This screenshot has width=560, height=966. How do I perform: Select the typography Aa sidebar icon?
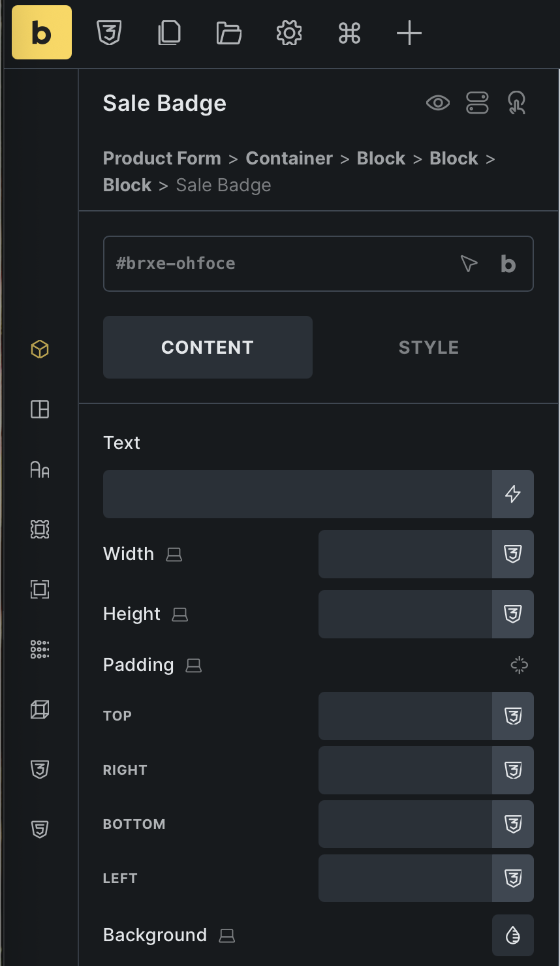pyautogui.click(x=40, y=469)
